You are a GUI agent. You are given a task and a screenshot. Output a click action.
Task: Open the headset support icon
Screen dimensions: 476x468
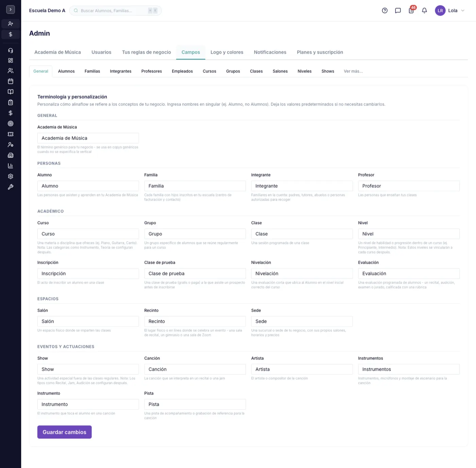11,50
